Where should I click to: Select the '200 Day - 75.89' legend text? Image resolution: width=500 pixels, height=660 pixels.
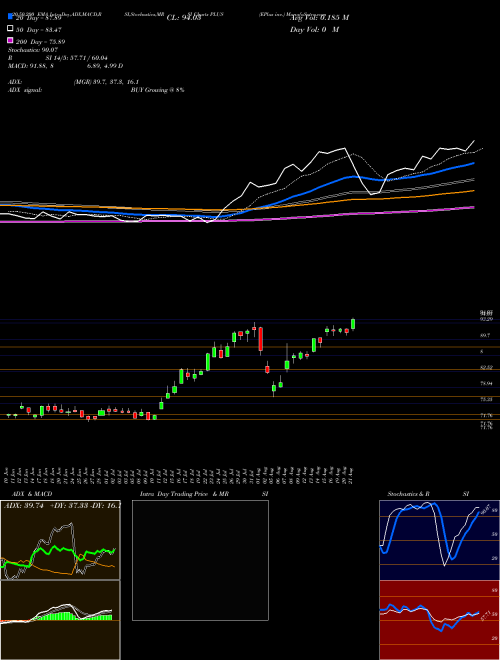[40, 42]
